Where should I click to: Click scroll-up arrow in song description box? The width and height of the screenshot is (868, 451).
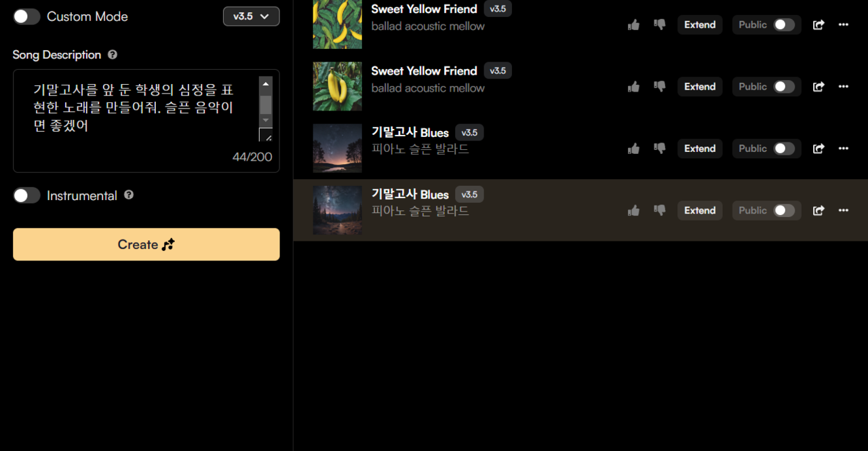click(x=266, y=84)
